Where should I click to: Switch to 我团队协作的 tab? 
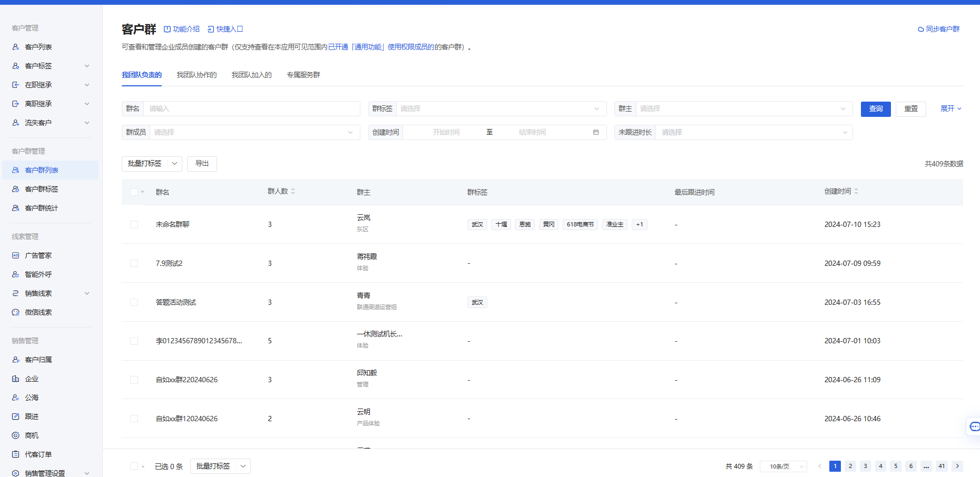(x=197, y=75)
